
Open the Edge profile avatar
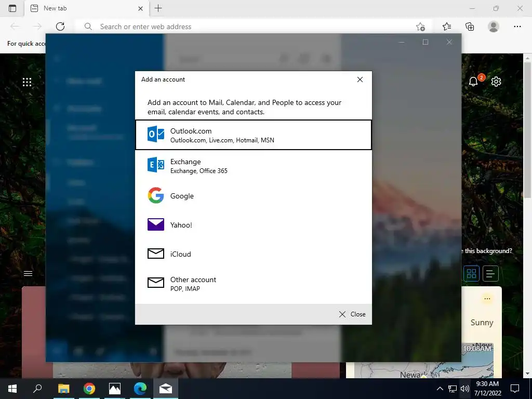494,26
